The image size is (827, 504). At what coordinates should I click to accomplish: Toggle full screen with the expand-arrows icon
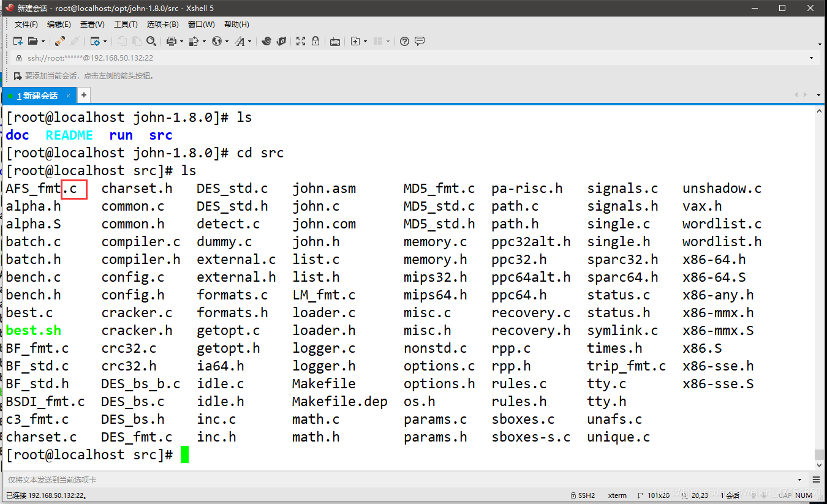click(300, 41)
